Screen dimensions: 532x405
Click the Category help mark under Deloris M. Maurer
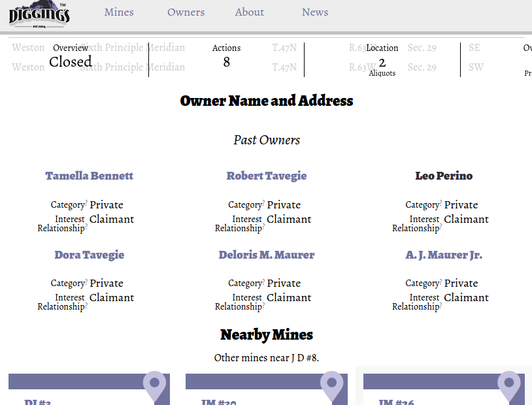coord(263,281)
